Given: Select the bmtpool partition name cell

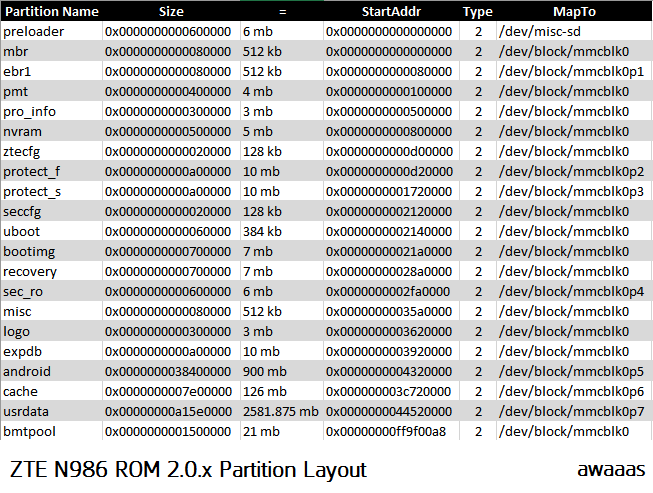Looking at the screenshot, I should (30, 431).
